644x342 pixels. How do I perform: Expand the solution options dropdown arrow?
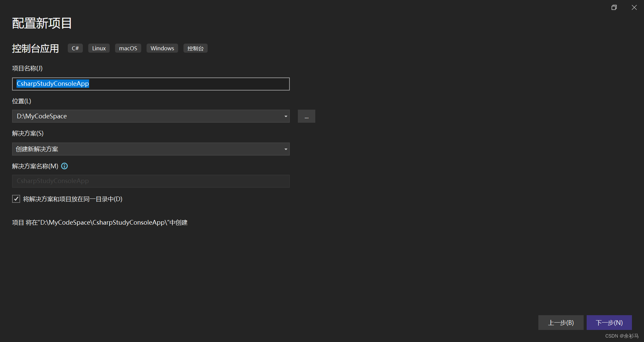point(286,149)
